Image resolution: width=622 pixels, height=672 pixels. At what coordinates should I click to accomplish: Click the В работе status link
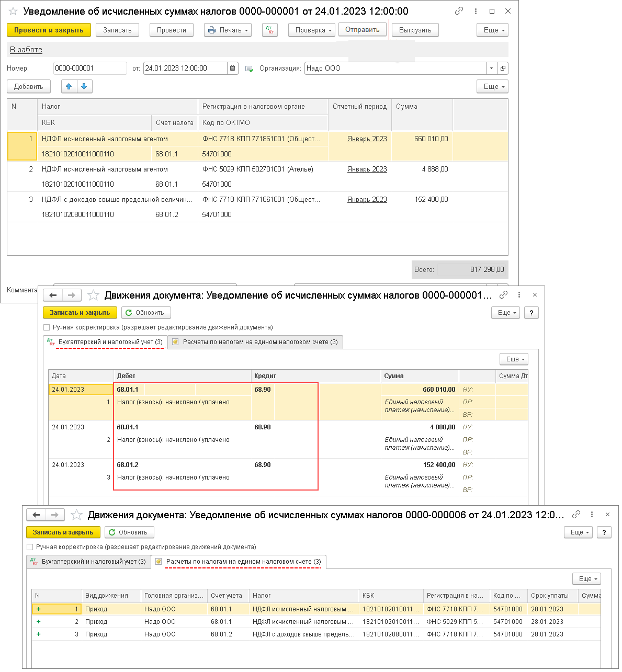click(x=26, y=50)
